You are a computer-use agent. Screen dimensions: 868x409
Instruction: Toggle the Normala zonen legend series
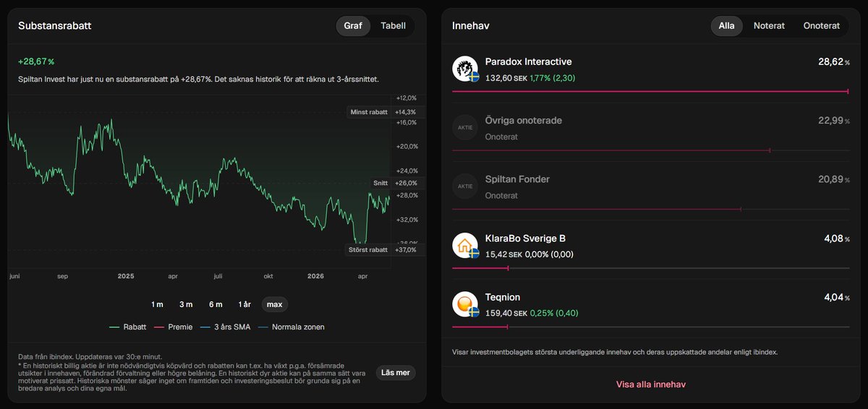point(290,327)
